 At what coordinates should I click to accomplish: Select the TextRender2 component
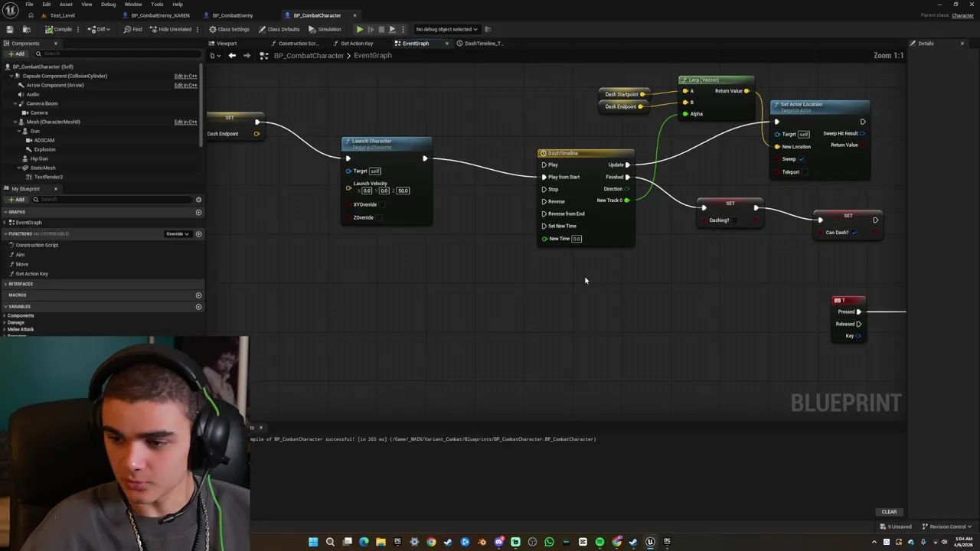pyautogui.click(x=47, y=177)
